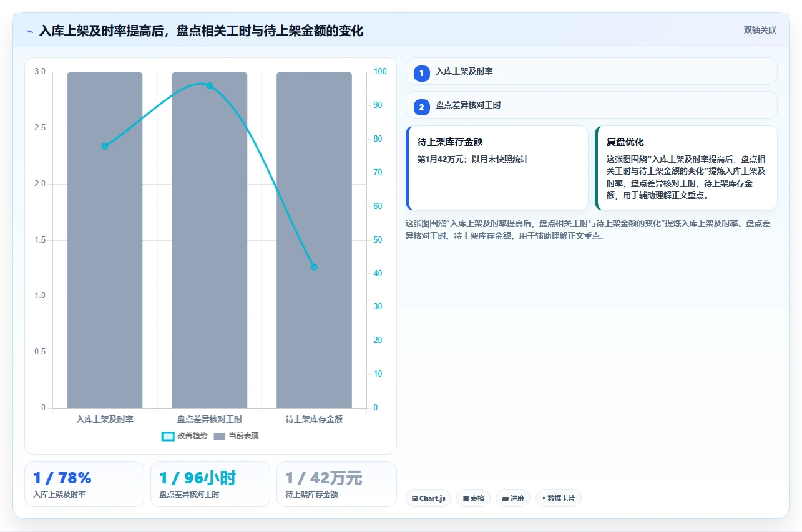Toggle the 当前表现 legend item
The image size is (802, 532).
tap(236, 436)
